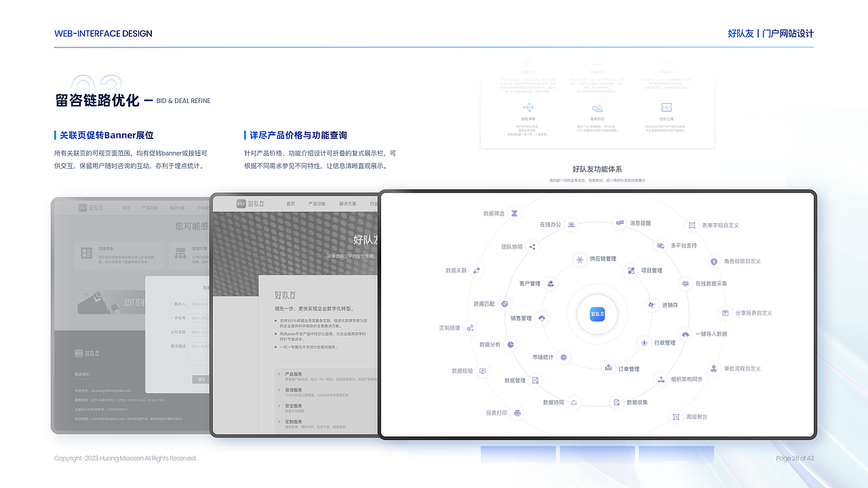Open the 行政管理 administration icon
The width and height of the screenshot is (868, 488).
[x=644, y=342]
